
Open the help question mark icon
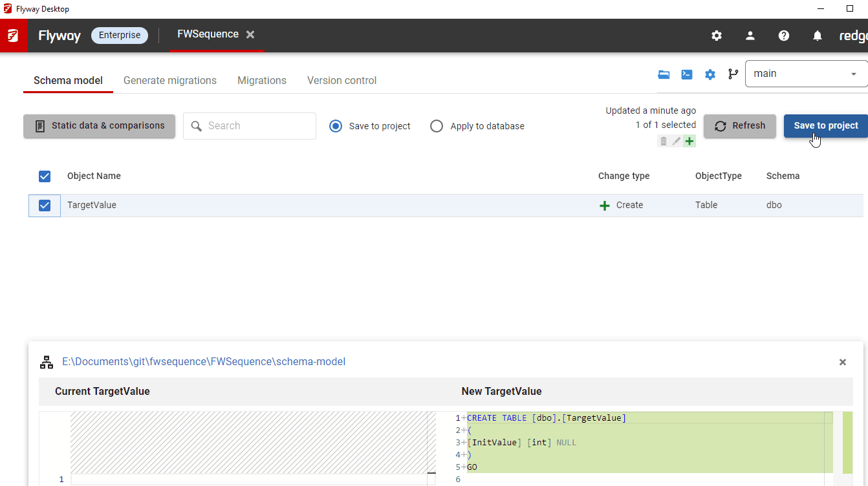click(784, 36)
